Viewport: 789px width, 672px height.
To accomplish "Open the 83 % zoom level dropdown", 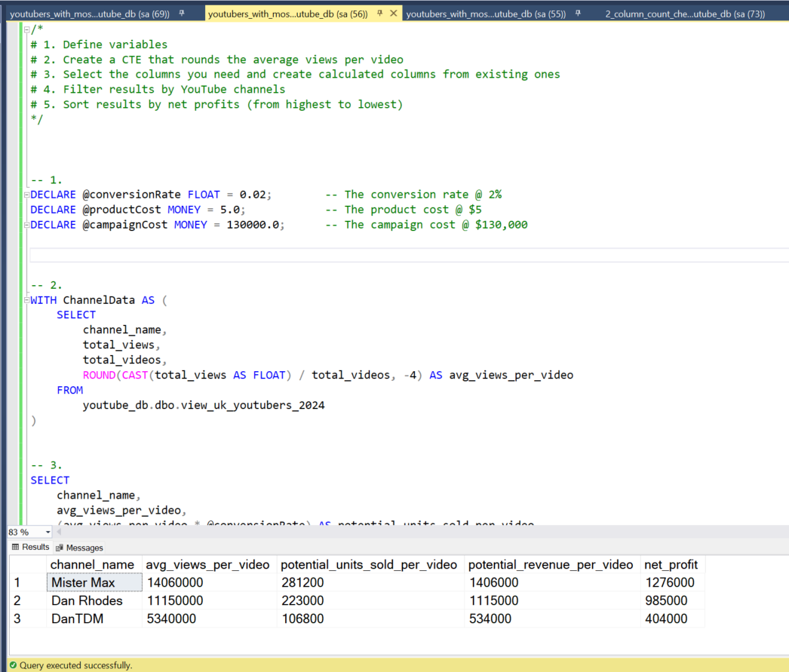I will click(x=48, y=532).
